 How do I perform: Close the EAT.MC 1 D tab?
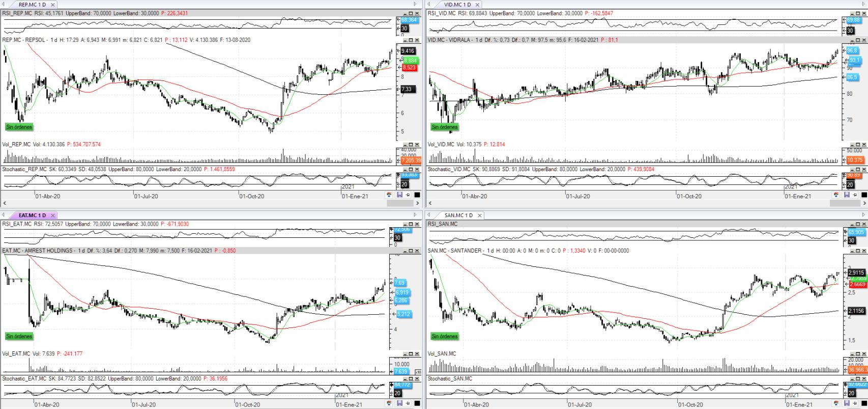pyautogui.click(x=53, y=215)
